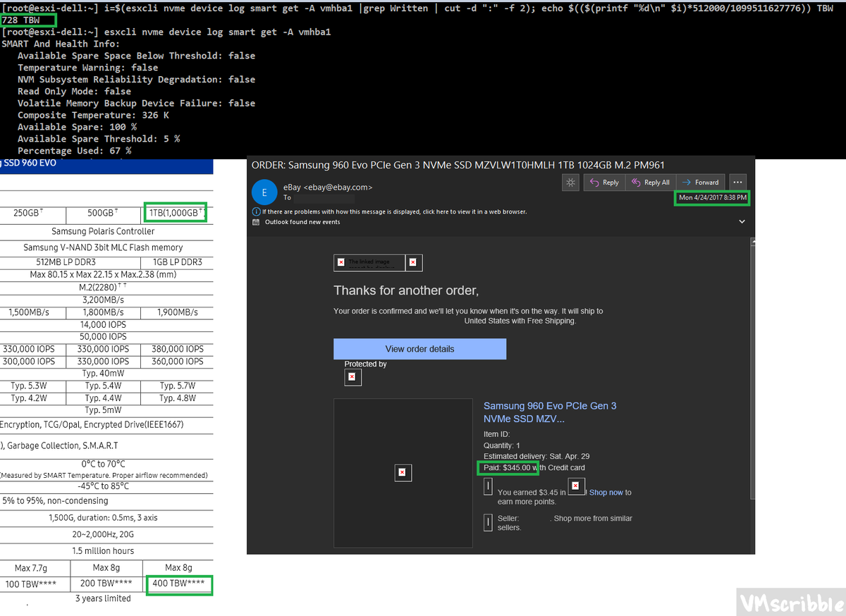Toggle the sun-shaped dark background icon
846x616 pixels.
point(570,182)
